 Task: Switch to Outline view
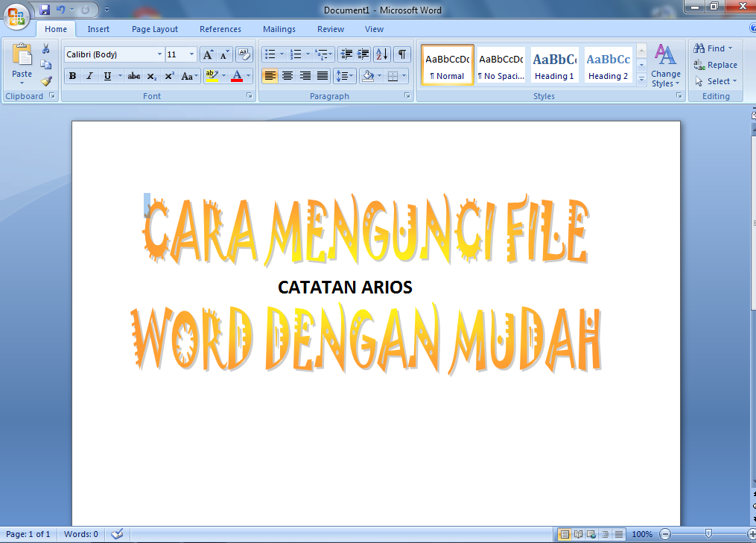tap(605, 534)
